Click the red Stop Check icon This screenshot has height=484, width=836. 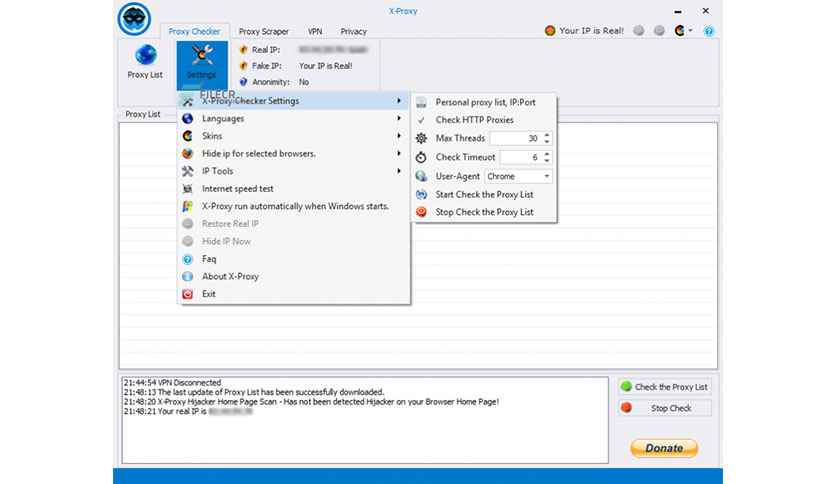(421, 212)
